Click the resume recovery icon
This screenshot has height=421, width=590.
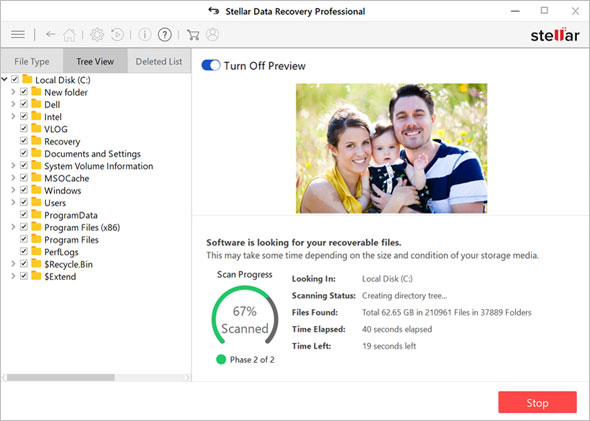117,35
